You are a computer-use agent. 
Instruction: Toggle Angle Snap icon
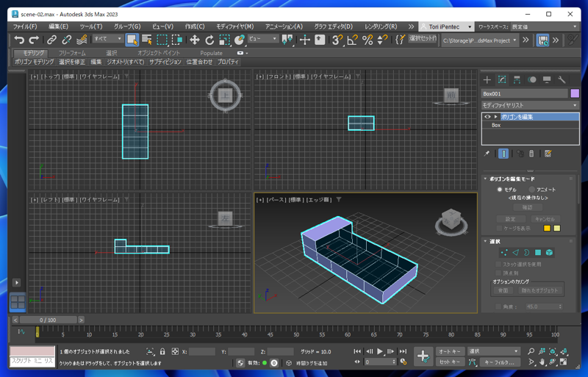[352, 40]
